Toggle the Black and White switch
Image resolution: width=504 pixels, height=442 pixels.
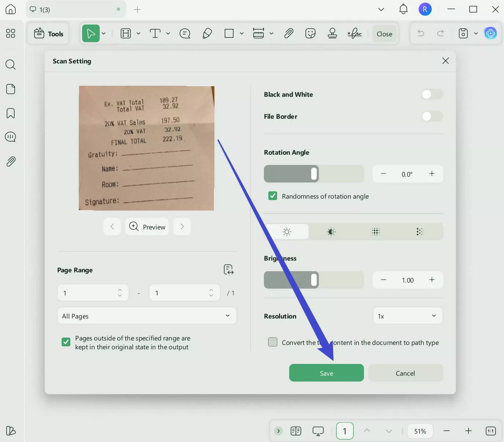(x=432, y=95)
